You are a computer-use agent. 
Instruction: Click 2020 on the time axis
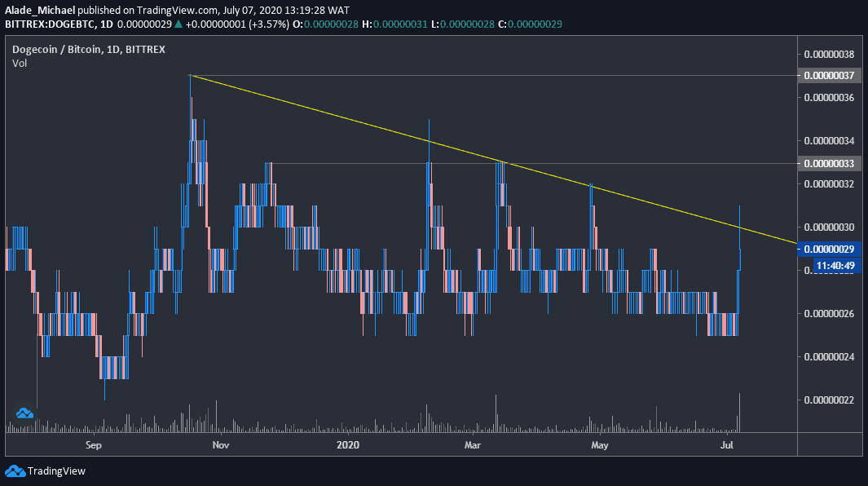(348, 445)
